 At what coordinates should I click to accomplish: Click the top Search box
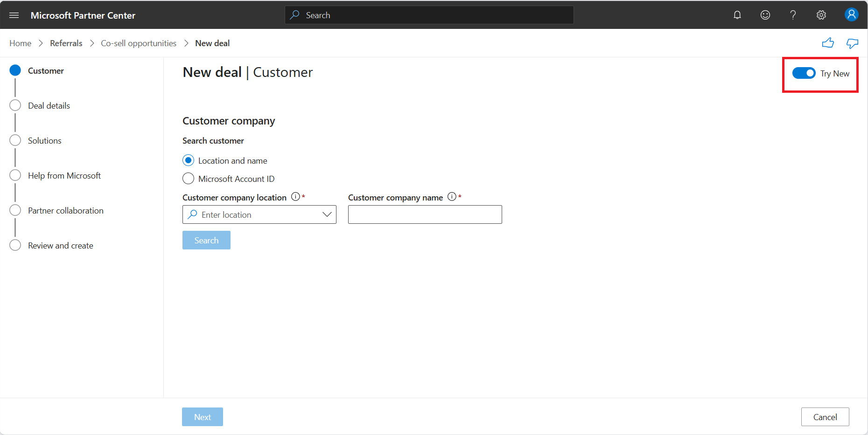[x=429, y=15]
